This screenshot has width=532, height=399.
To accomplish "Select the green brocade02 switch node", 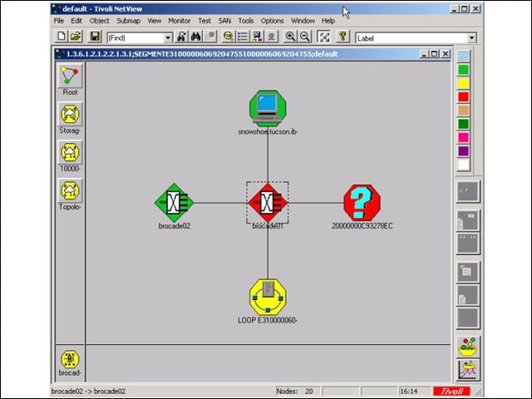I will [174, 203].
